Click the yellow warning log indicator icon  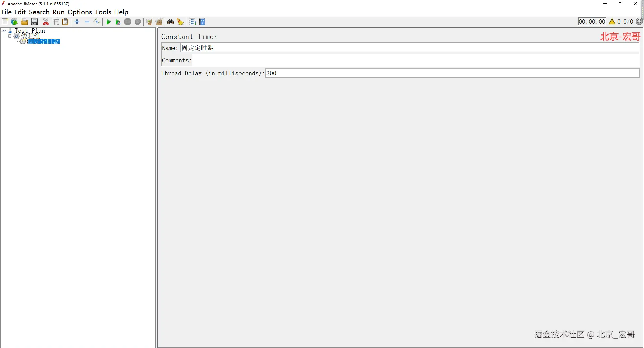tap(612, 22)
